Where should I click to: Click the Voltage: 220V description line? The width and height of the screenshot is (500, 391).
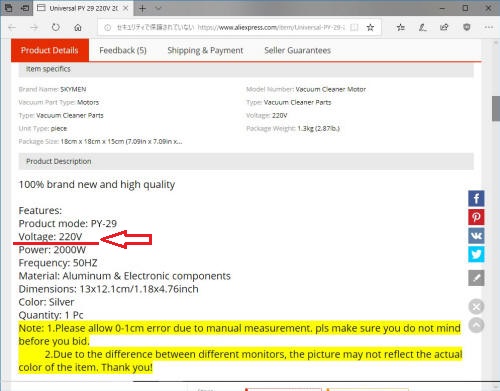(50, 236)
